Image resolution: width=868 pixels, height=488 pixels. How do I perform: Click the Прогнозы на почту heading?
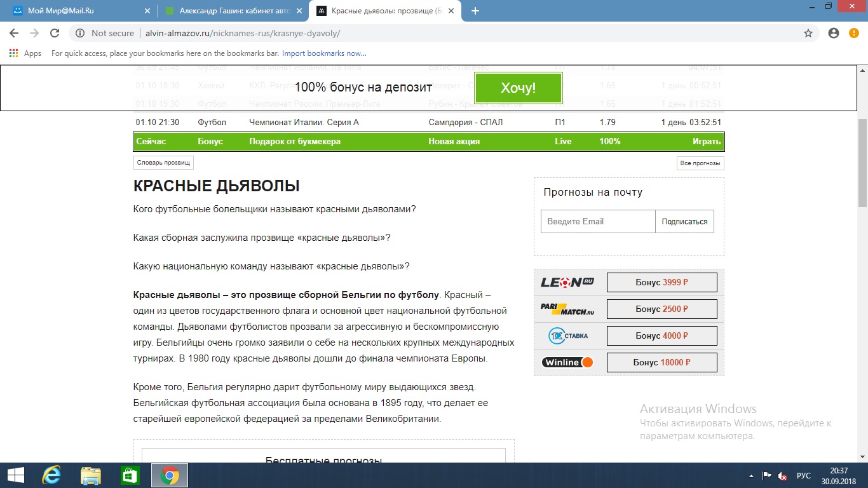(593, 192)
